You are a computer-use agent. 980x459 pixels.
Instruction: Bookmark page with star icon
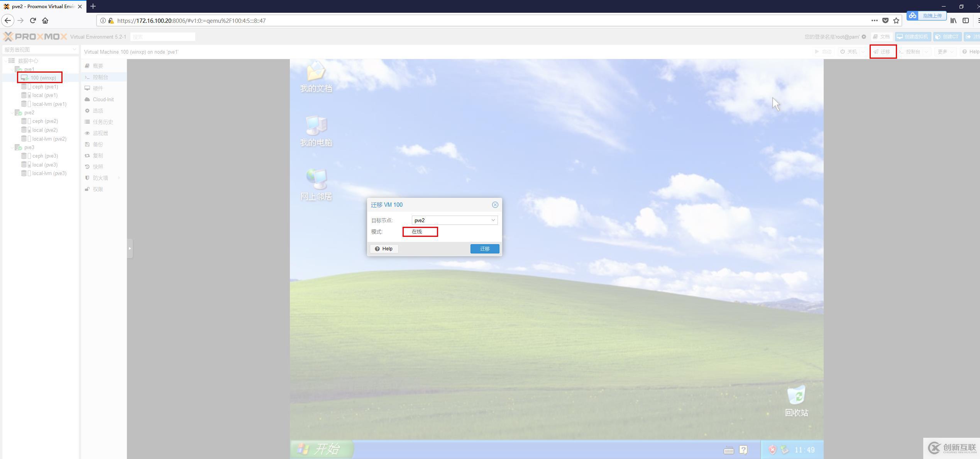click(x=896, y=20)
